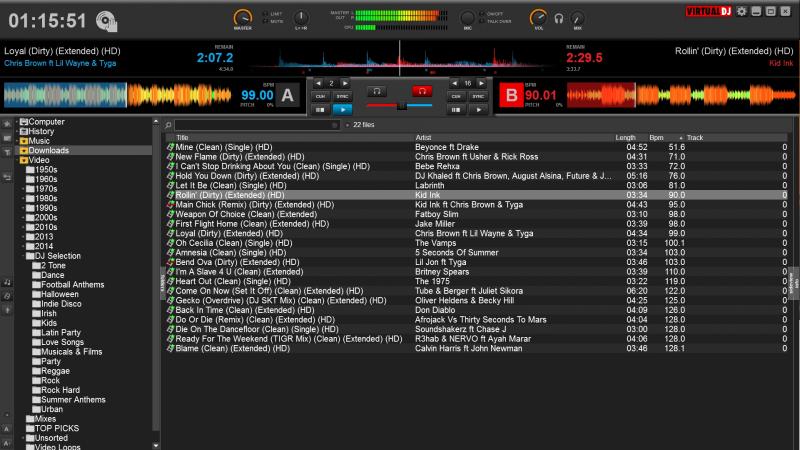The width and height of the screenshot is (800, 450).
Task: Click inside the browser search field
Action: coord(257,125)
